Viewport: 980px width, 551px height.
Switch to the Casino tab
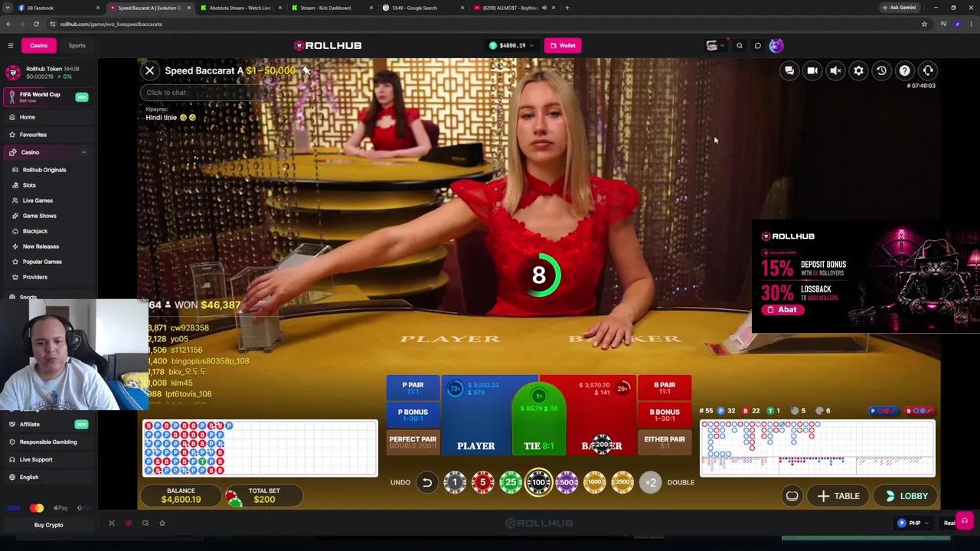[39, 45]
